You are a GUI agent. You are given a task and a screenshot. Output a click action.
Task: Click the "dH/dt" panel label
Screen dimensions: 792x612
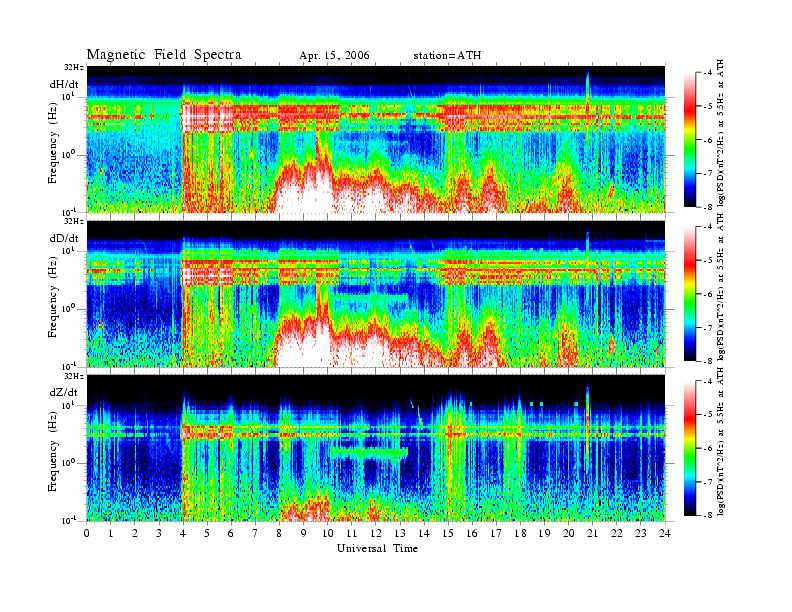tap(64, 85)
